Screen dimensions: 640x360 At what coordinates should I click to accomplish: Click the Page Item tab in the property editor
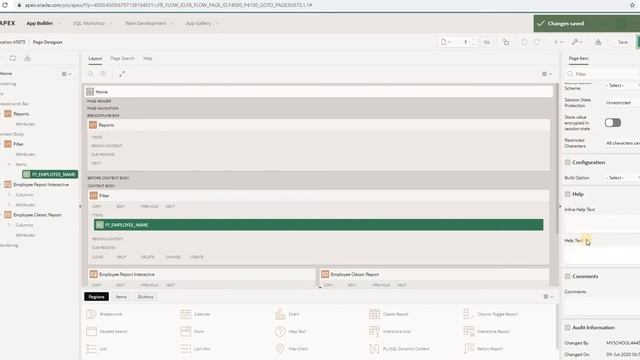pos(578,58)
